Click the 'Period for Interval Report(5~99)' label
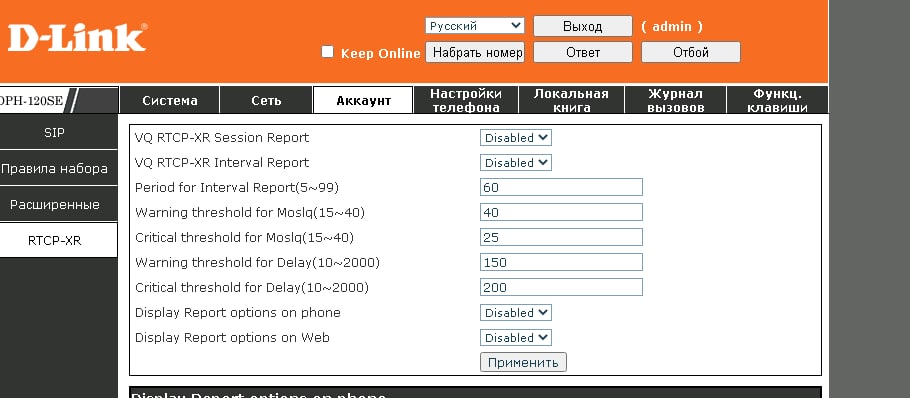This screenshot has width=910, height=398. (x=237, y=187)
